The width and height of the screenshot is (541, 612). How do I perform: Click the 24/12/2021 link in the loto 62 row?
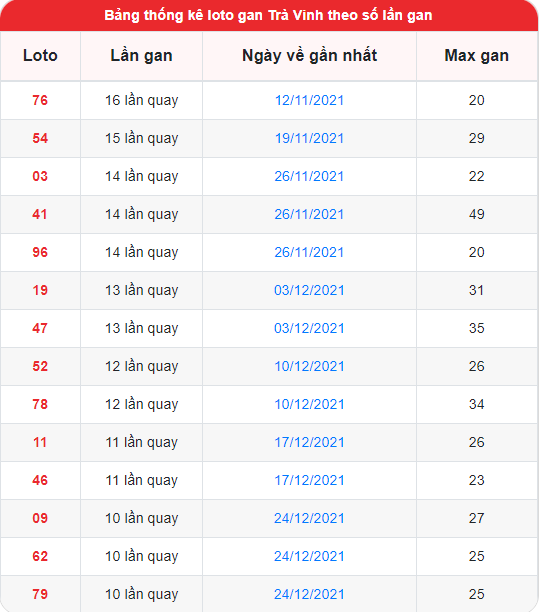[309, 556]
